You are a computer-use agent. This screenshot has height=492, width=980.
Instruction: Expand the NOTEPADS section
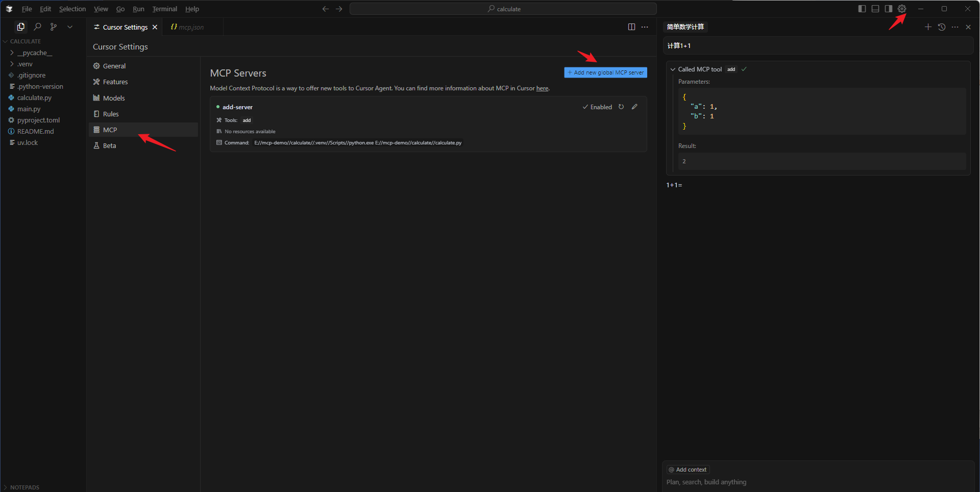(24, 487)
